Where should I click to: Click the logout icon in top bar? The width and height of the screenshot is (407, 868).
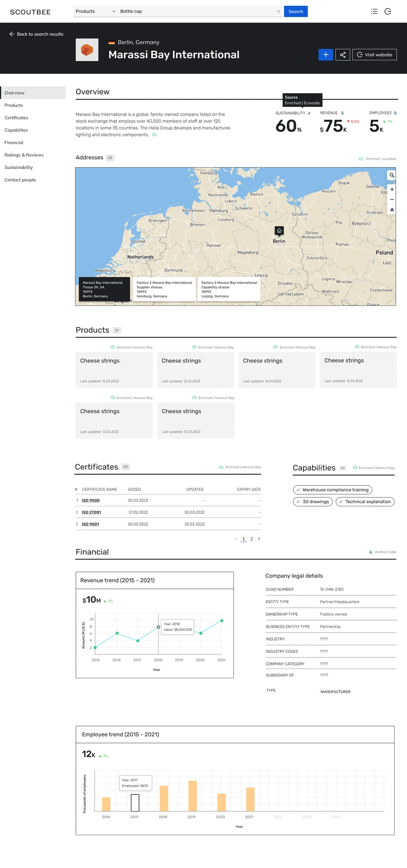click(x=387, y=12)
